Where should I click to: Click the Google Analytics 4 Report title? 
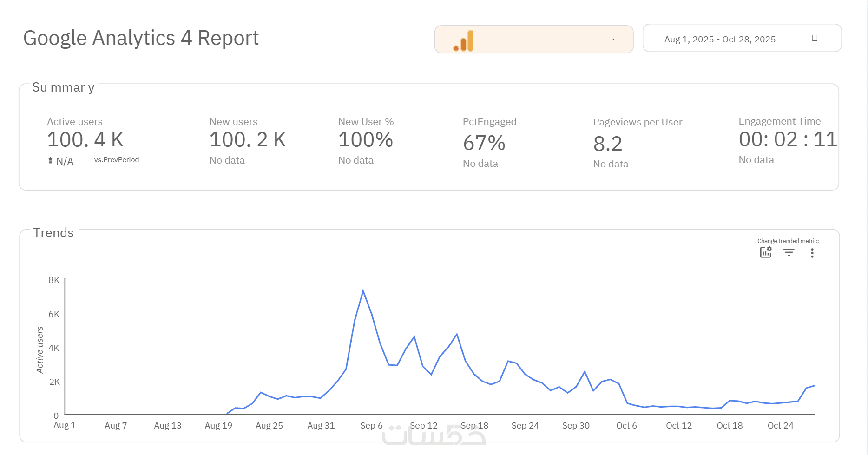pos(141,38)
